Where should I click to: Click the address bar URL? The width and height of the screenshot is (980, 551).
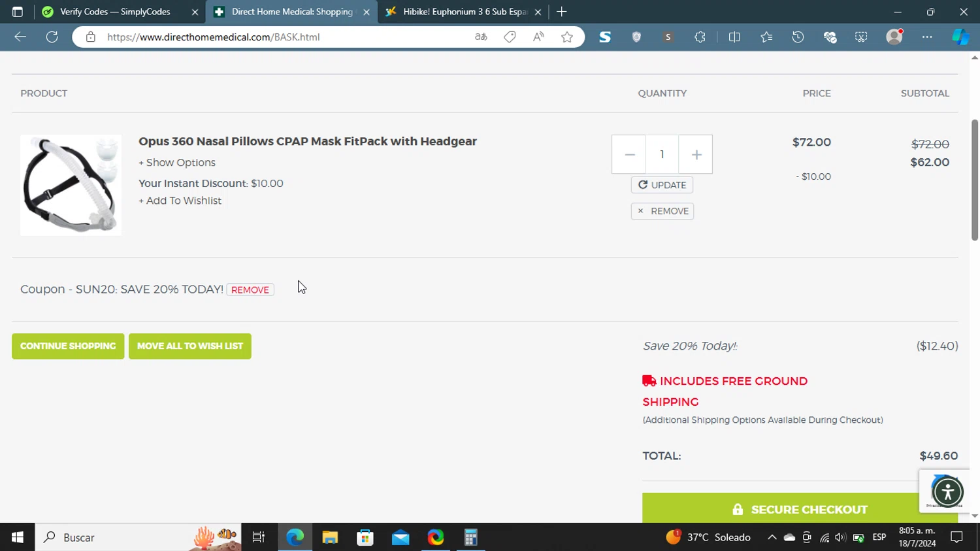tap(214, 37)
